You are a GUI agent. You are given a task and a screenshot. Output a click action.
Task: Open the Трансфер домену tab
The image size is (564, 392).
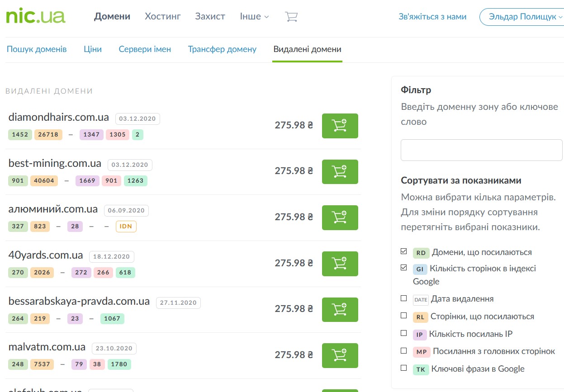point(222,49)
